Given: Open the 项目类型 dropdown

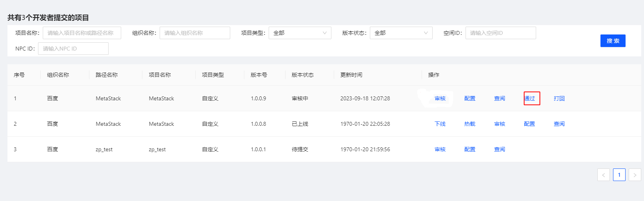Looking at the screenshot, I should pos(300,33).
